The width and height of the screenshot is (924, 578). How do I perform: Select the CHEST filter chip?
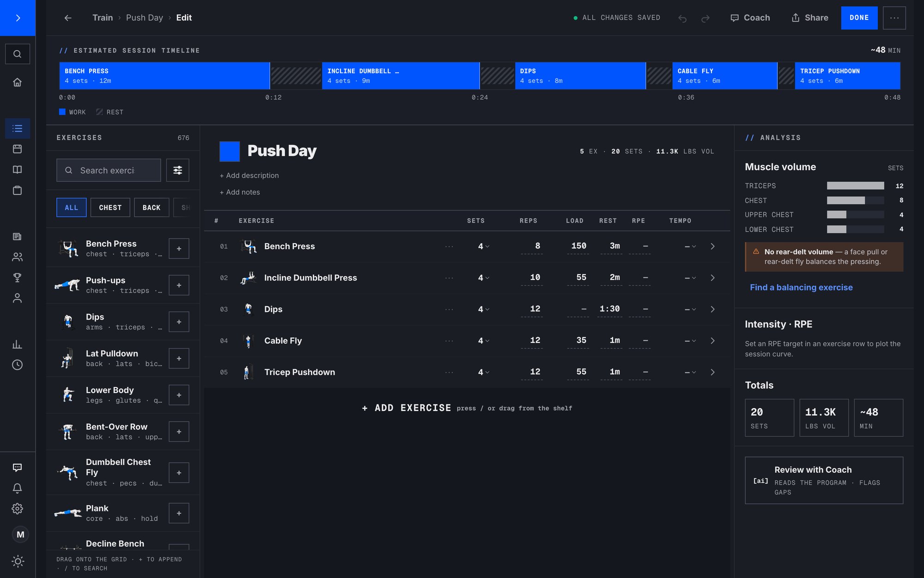click(x=110, y=208)
